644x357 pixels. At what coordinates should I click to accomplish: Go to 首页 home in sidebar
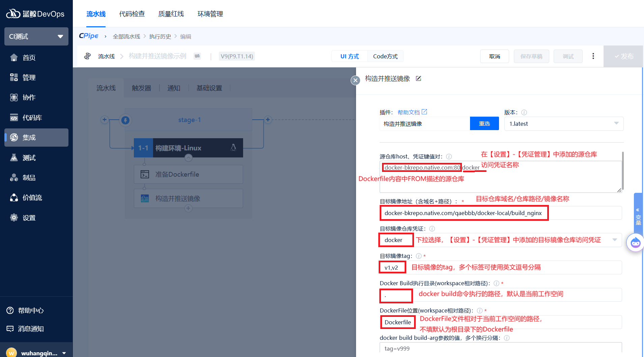coord(29,58)
